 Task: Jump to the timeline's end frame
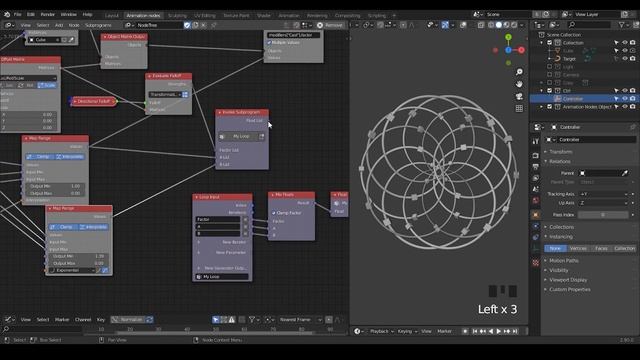515,331
